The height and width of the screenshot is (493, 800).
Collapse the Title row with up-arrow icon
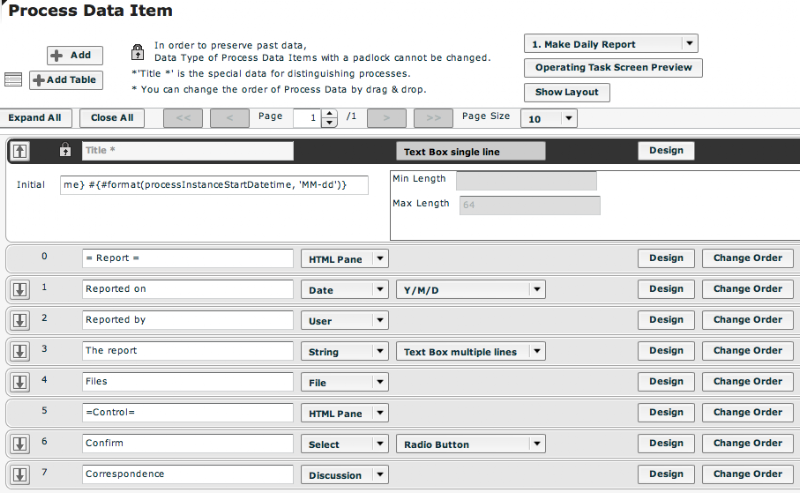coord(20,151)
